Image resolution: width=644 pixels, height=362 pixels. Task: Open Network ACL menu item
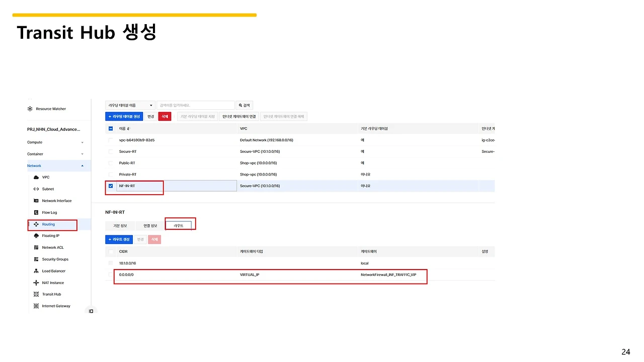(x=53, y=247)
